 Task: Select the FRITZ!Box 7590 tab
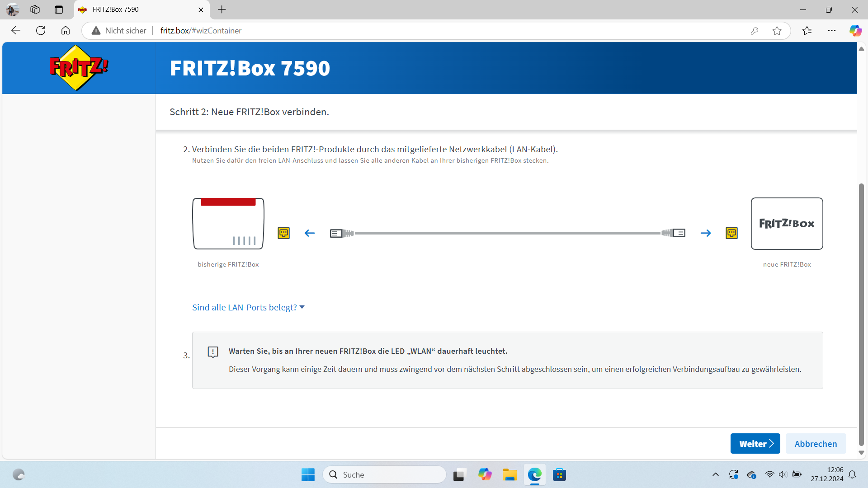(x=136, y=9)
